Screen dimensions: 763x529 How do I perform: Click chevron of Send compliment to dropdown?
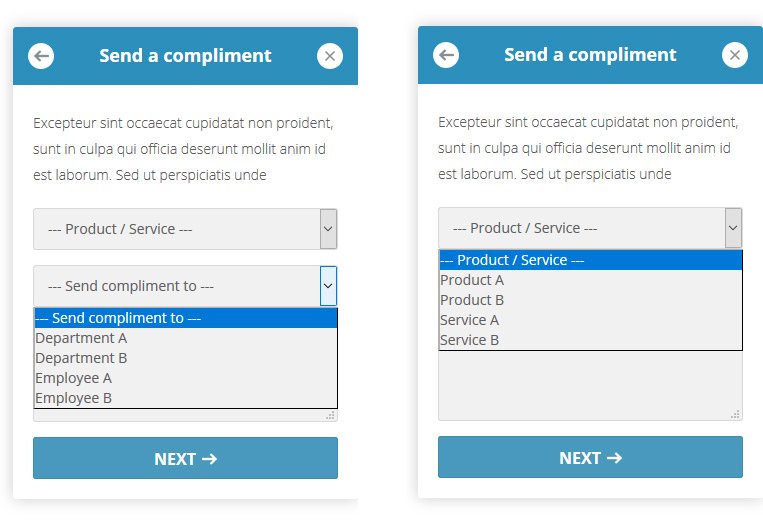click(328, 286)
